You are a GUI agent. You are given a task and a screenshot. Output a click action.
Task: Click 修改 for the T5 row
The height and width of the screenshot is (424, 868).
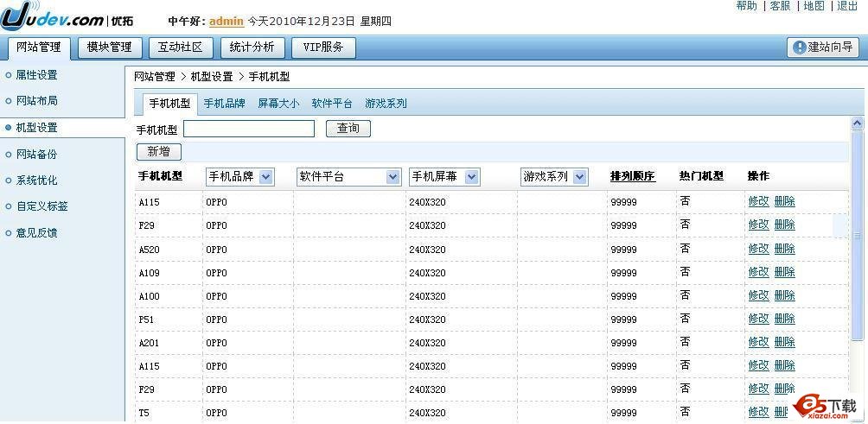758,412
